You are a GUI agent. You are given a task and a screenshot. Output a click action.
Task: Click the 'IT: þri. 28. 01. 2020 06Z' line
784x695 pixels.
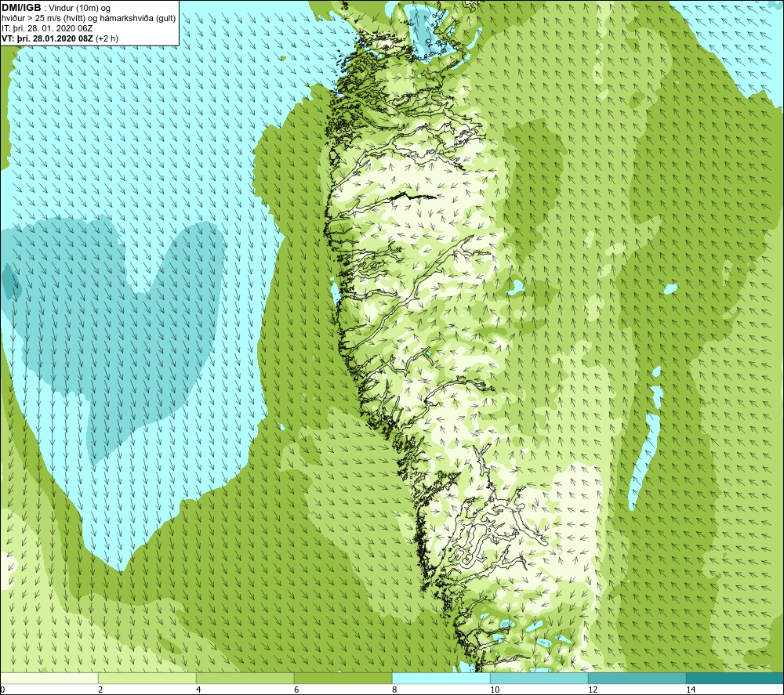point(47,28)
